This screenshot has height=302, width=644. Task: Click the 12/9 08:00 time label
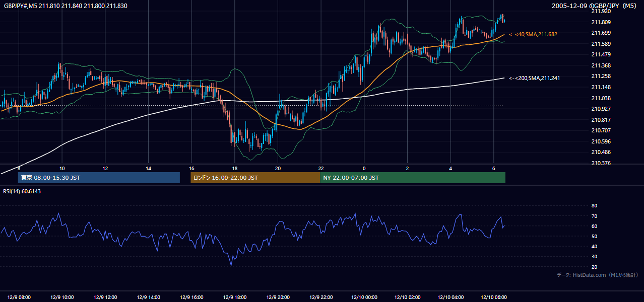click(19, 297)
